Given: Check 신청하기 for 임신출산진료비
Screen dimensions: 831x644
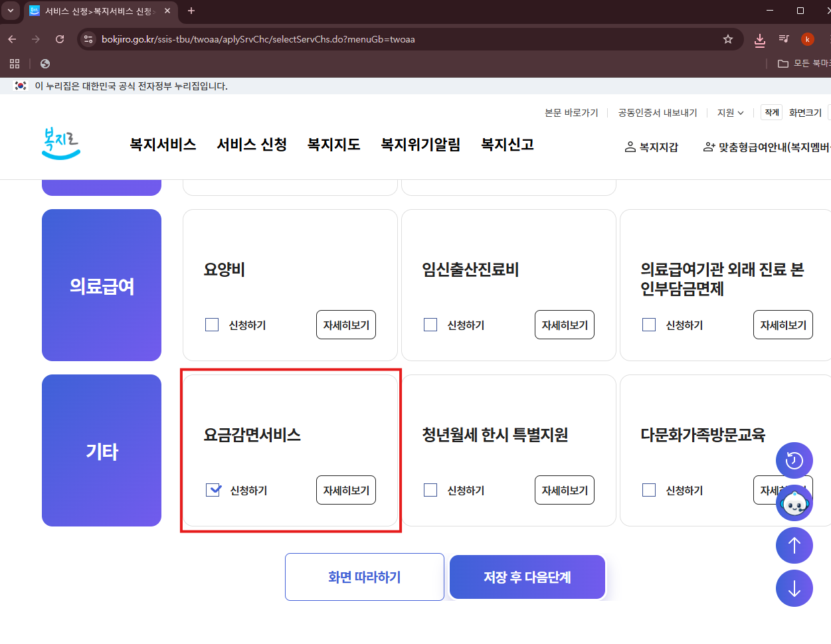Looking at the screenshot, I should [x=430, y=325].
